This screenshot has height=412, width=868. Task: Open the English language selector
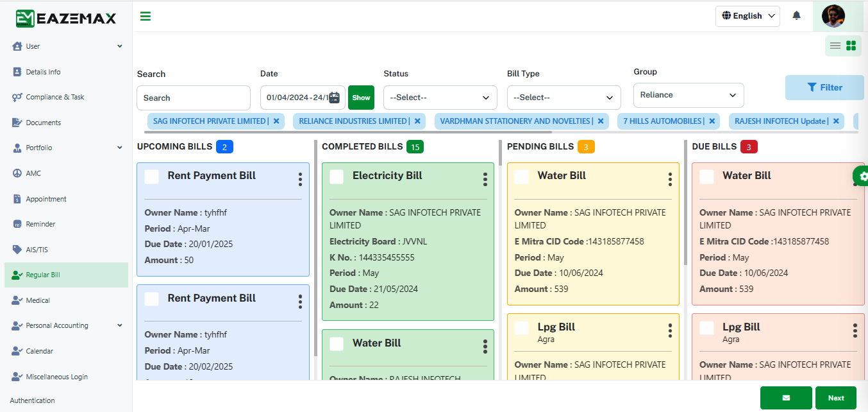click(747, 16)
